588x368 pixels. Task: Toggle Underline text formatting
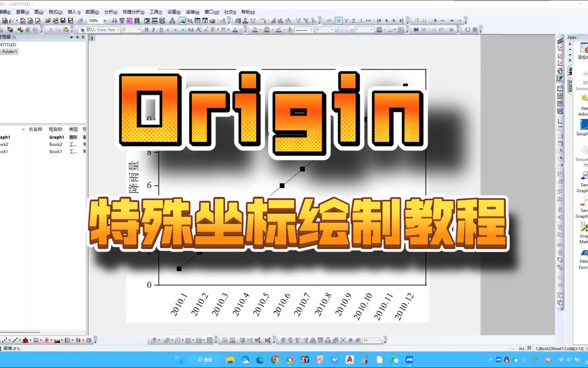[x=161, y=30]
